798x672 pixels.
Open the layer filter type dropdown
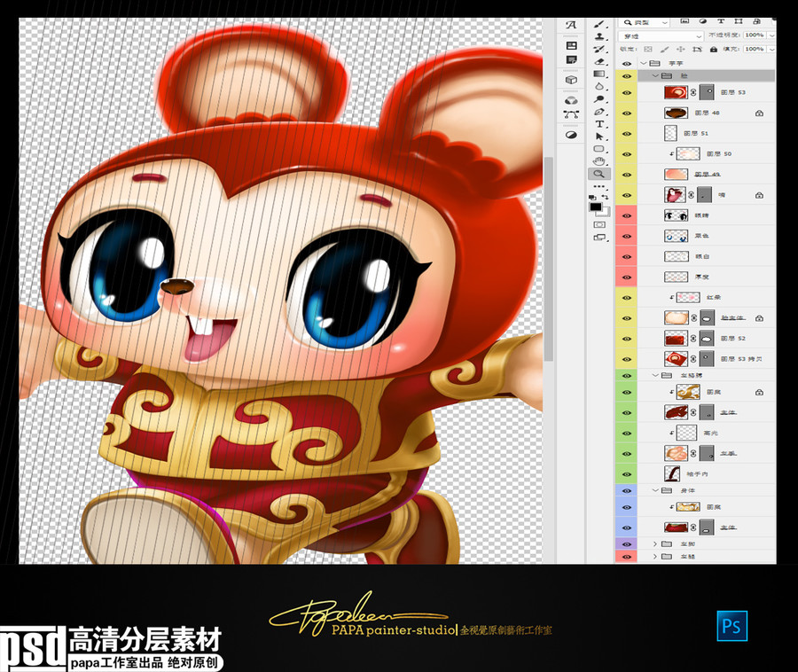(644, 22)
